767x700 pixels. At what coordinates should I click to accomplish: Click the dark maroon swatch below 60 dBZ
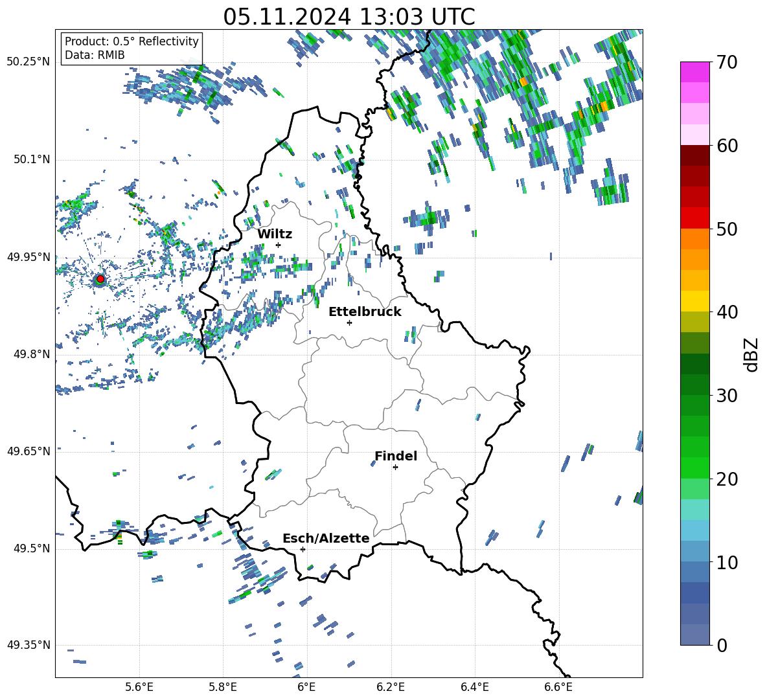coord(694,155)
